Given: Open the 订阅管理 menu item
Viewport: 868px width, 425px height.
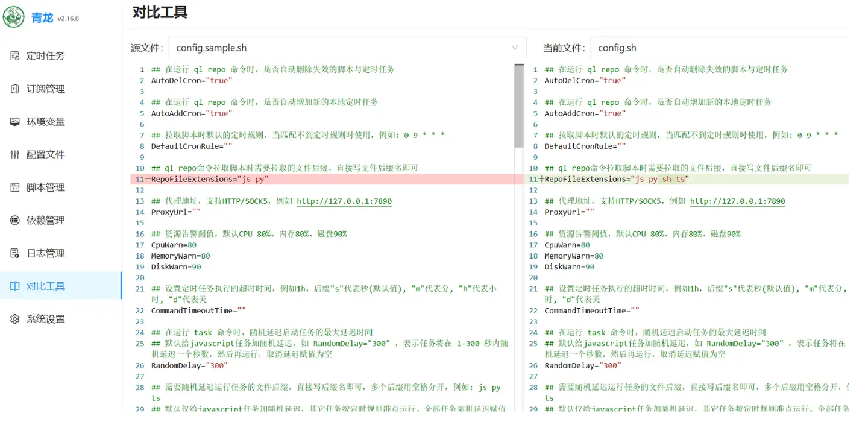Looking at the screenshot, I should click(x=60, y=89).
